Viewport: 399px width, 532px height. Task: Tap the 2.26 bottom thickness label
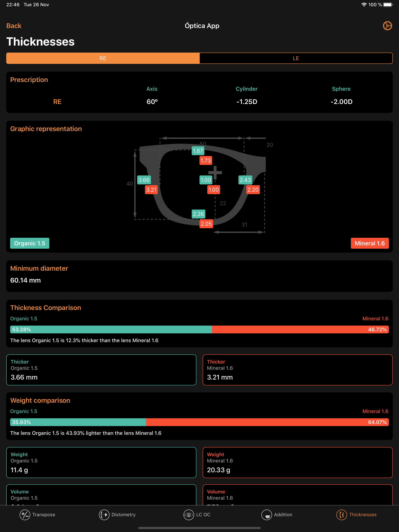198,214
